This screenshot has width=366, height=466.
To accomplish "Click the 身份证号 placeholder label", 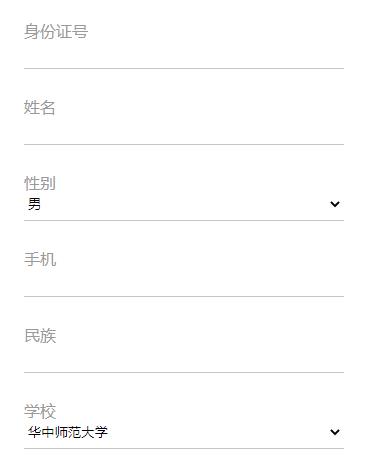I will 56,32.
